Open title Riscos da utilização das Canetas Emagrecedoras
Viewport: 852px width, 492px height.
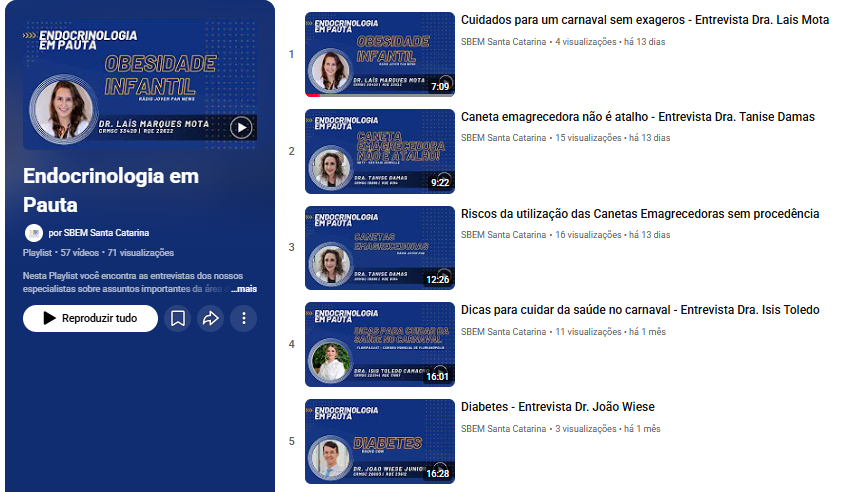coord(640,213)
